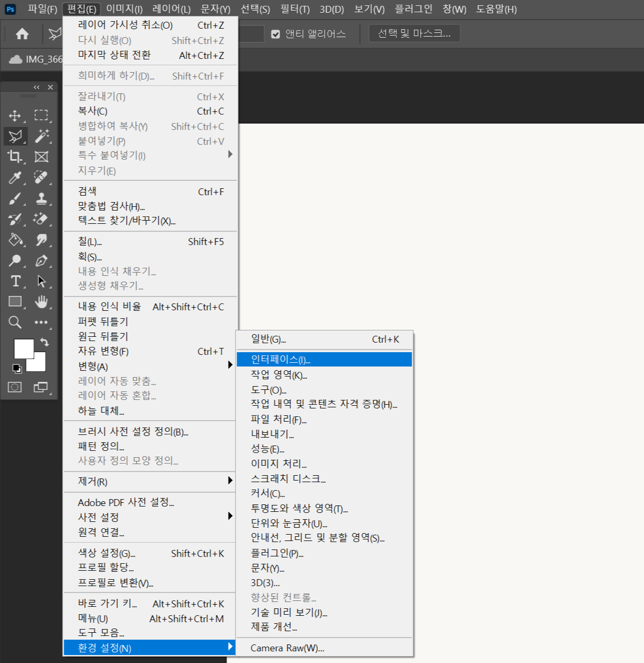Click the foreground color swatch
The width and height of the screenshot is (644, 663).
[23, 348]
